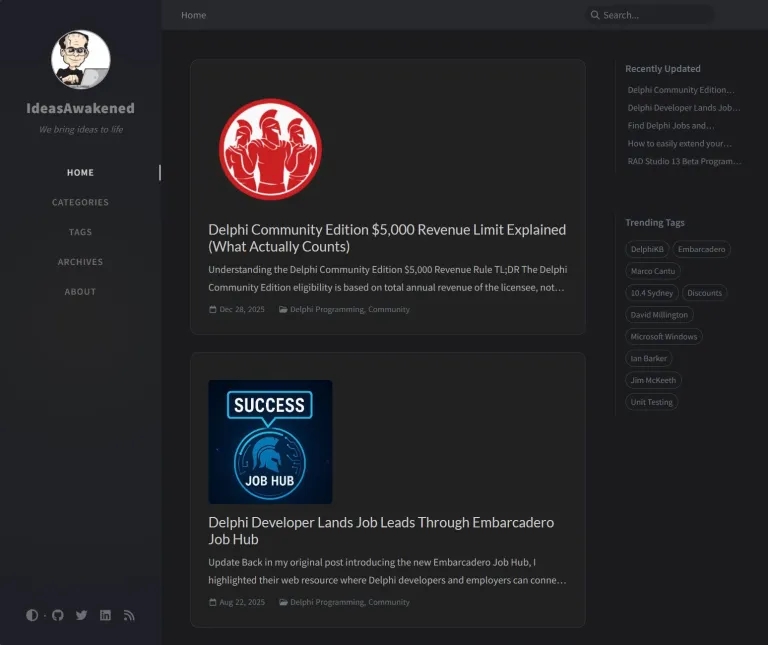The image size is (768, 645).
Task: Select the DelphiKB trending tag
Action: click(x=646, y=249)
